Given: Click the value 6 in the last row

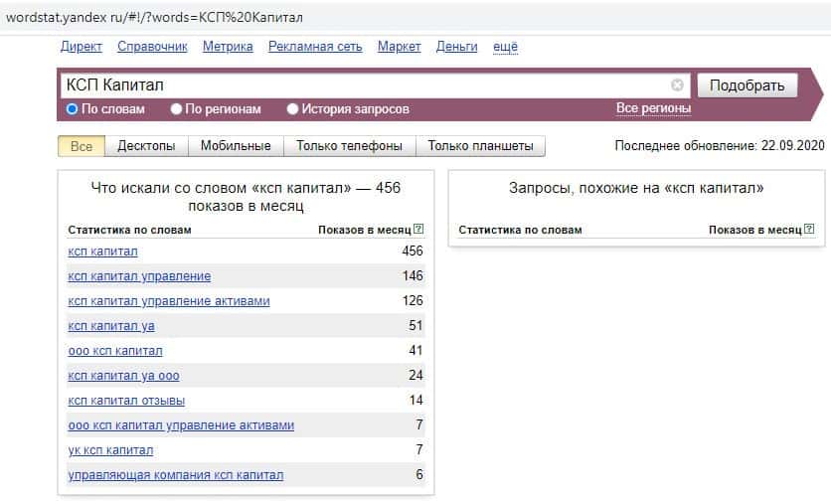Looking at the screenshot, I should pyautogui.click(x=419, y=474).
